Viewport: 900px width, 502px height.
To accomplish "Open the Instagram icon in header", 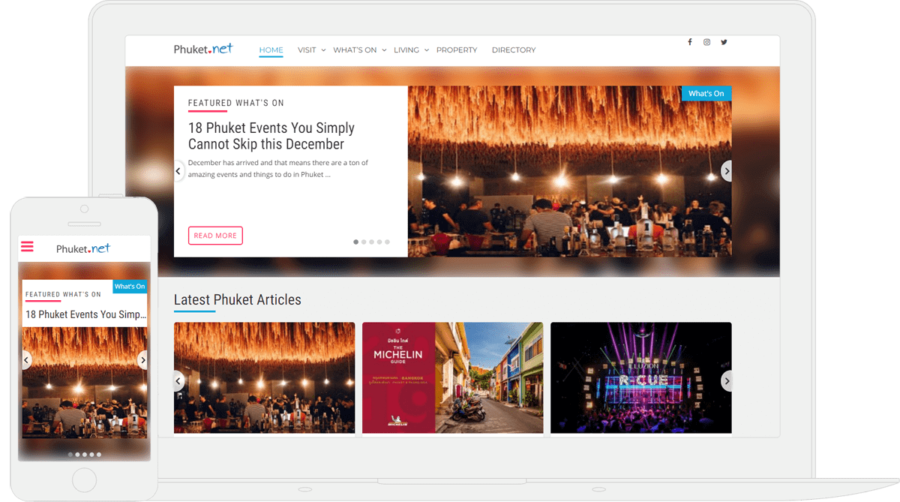I will [706, 42].
